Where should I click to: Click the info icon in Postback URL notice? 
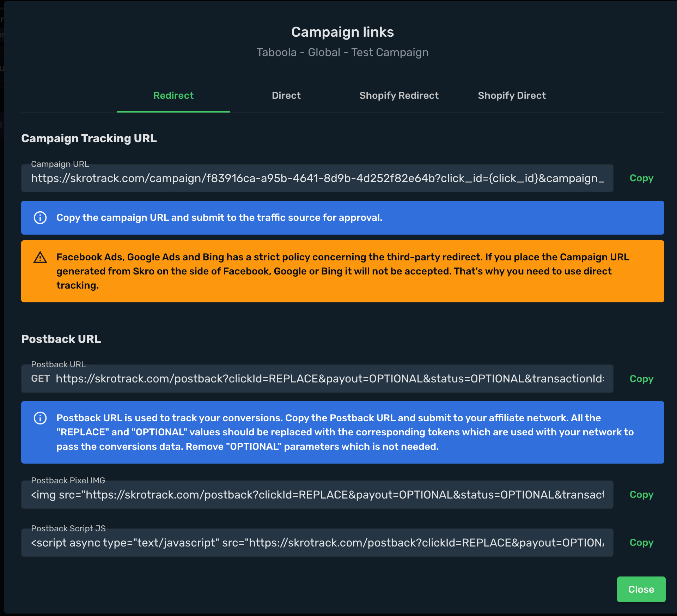pyautogui.click(x=40, y=418)
